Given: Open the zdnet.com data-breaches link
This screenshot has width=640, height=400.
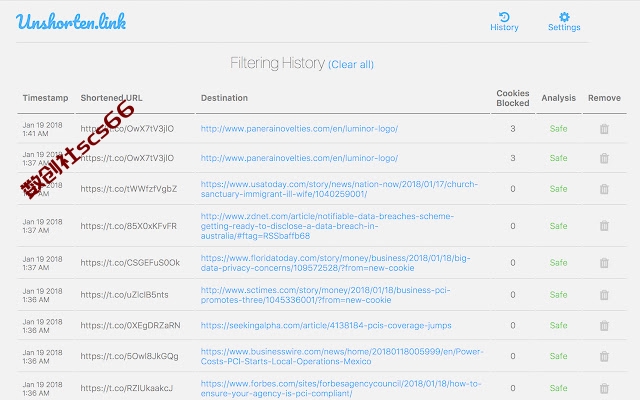Looking at the screenshot, I should tap(327, 226).
